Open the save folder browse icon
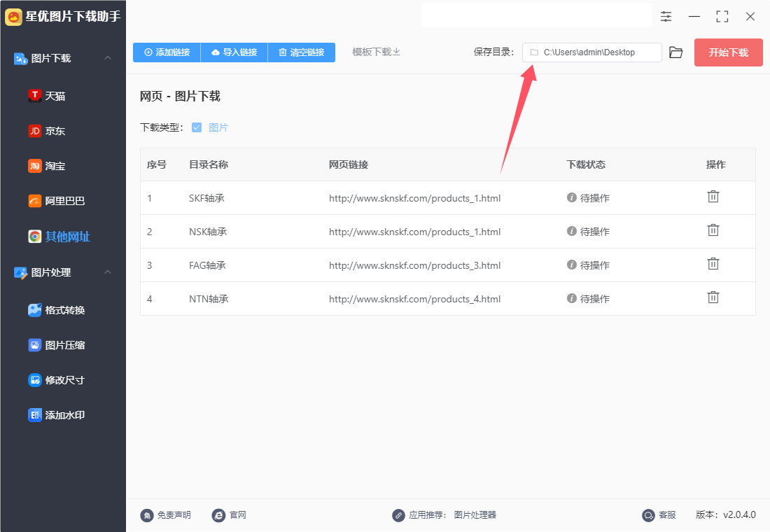770x532 pixels. [x=676, y=52]
